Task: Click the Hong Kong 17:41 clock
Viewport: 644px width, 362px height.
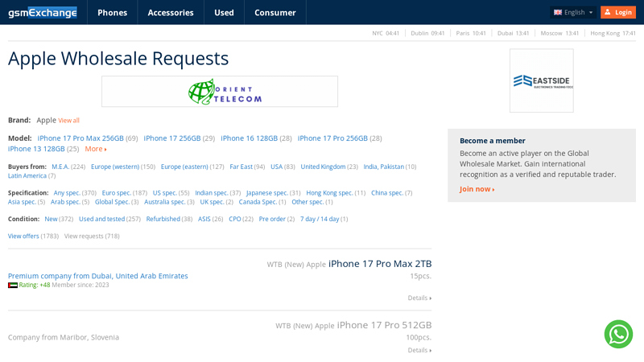Action: tap(613, 33)
